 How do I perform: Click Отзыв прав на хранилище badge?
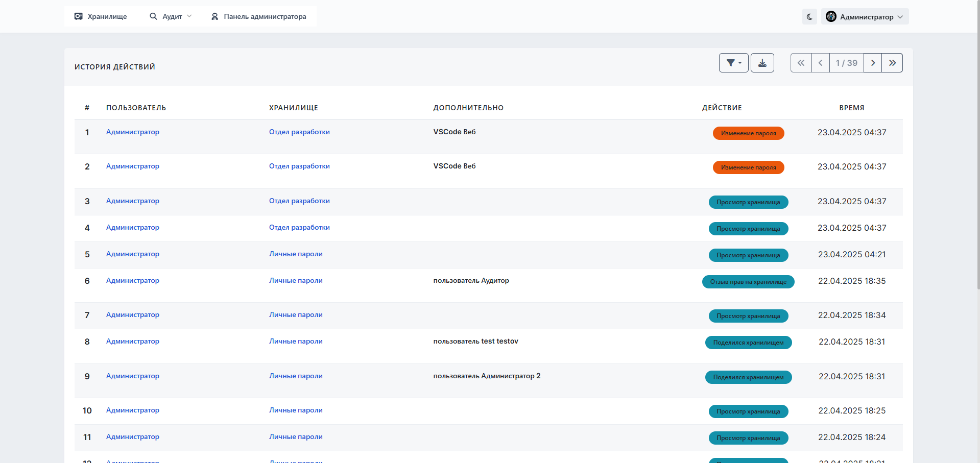coord(748,282)
